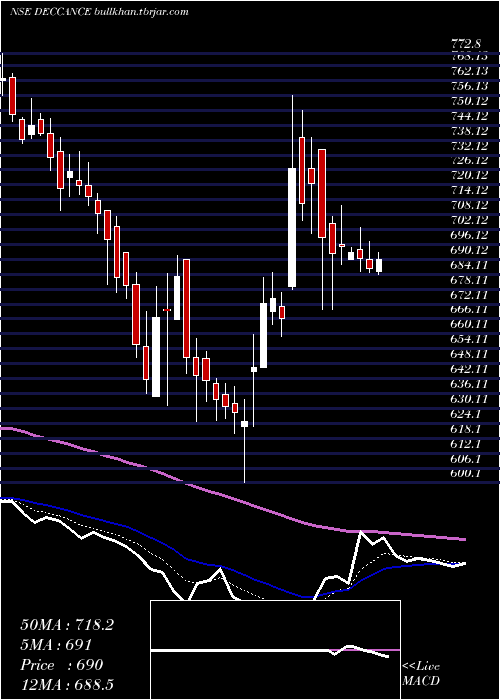Screen dimensions: 500x700
Task: Click the 'Price : 690' readout
Action: click(x=62, y=665)
